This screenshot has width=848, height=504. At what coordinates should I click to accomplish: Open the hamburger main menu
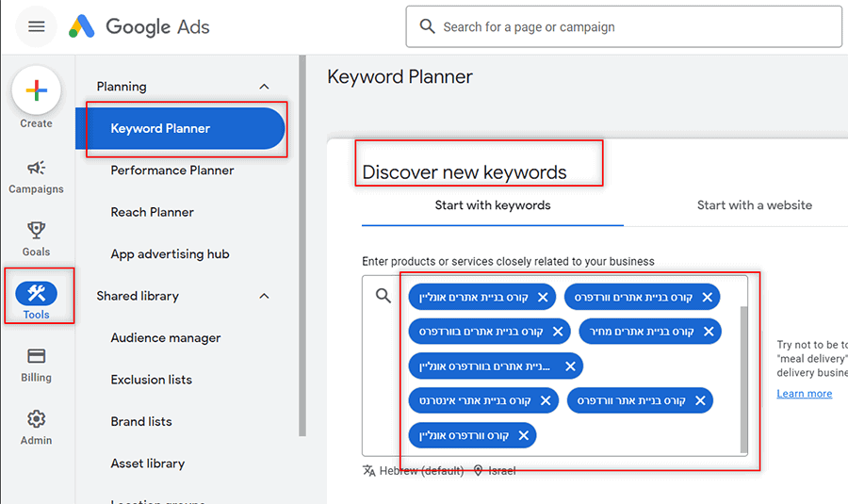[x=36, y=26]
